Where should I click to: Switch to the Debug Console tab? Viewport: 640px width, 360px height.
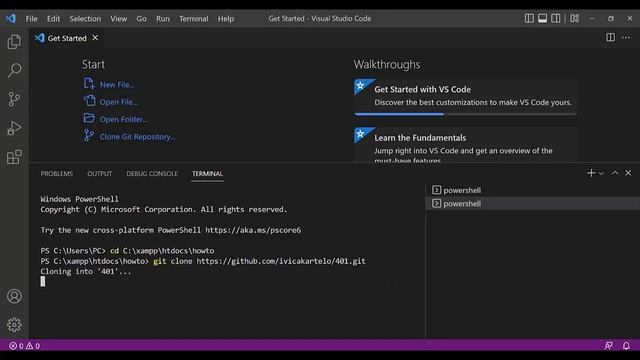click(152, 173)
